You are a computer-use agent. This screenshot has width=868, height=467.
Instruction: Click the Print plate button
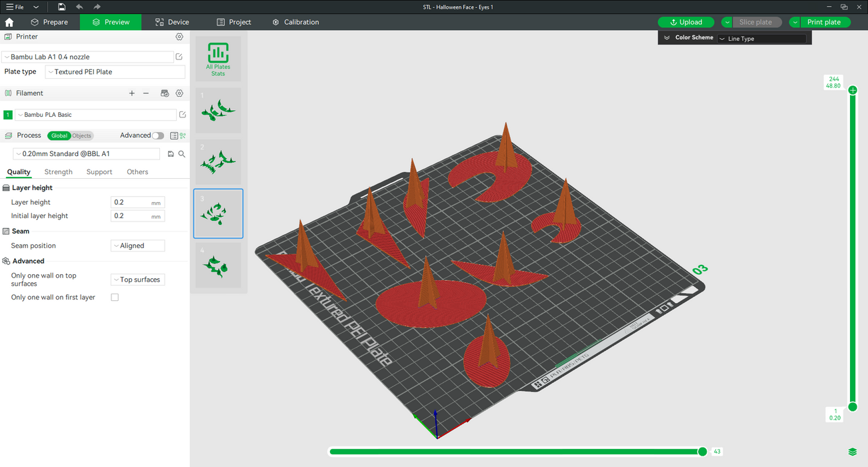pos(824,22)
